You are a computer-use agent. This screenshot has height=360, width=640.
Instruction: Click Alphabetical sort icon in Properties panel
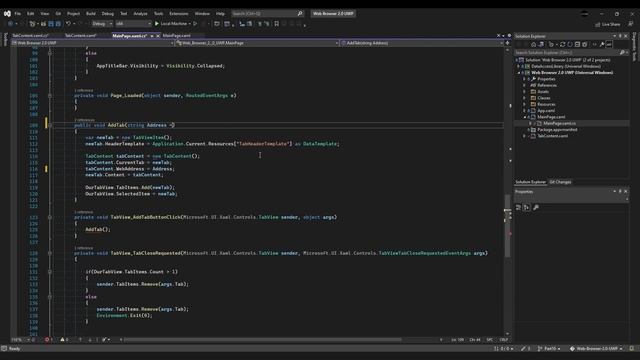coord(527,208)
